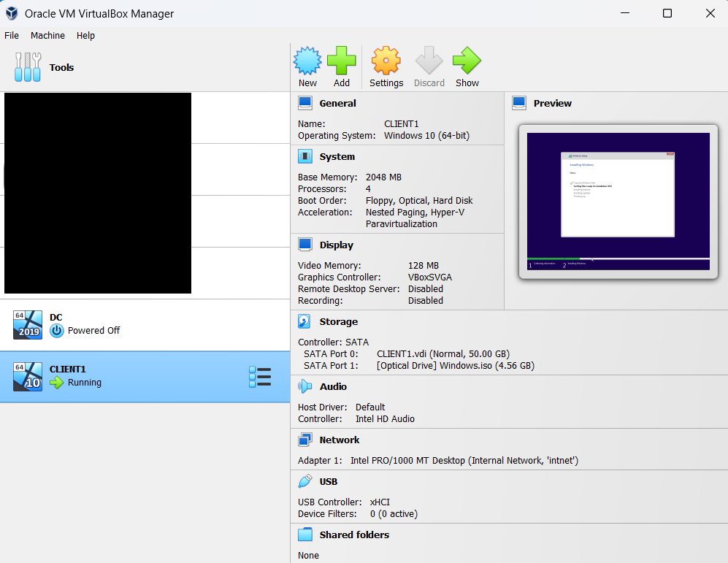Screen dimensions: 728x563
Task: Click 'xHCI' USB controller value
Action: (380, 502)
